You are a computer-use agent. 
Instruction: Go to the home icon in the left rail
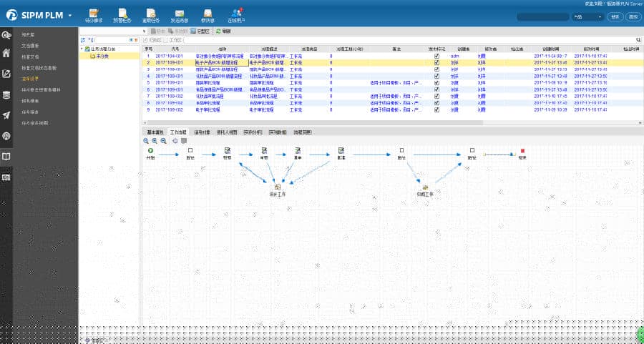pyautogui.click(x=6, y=53)
